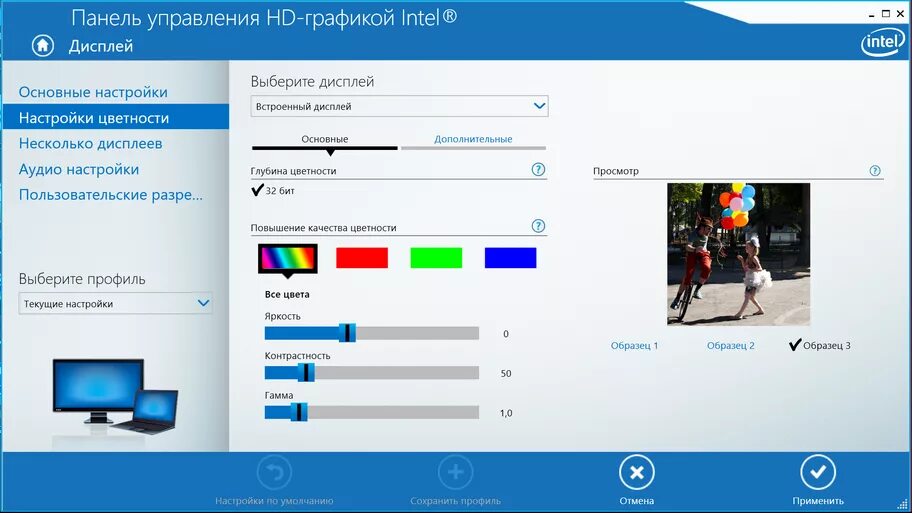Open the Выберите дисплей dropdown
Screen dimensions: 912x513
pyautogui.click(x=400, y=106)
